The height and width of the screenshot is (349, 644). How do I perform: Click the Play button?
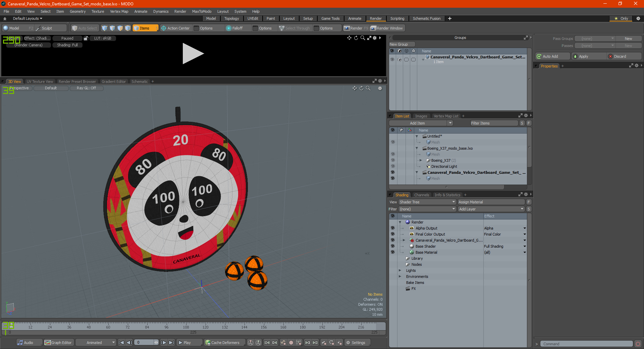[x=189, y=343]
